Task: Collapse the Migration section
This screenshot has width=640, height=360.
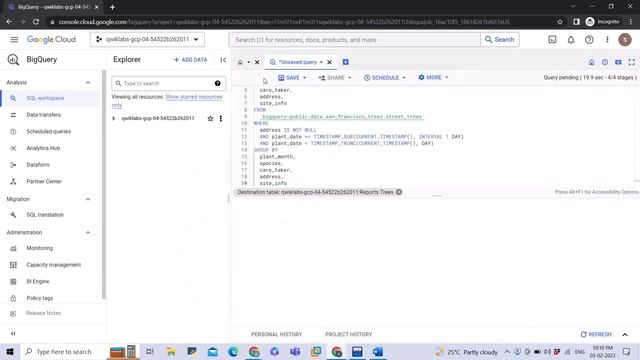Action: 88,199
